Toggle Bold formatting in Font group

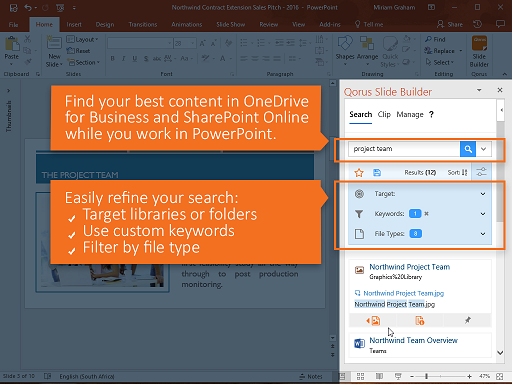(x=113, y=59)
